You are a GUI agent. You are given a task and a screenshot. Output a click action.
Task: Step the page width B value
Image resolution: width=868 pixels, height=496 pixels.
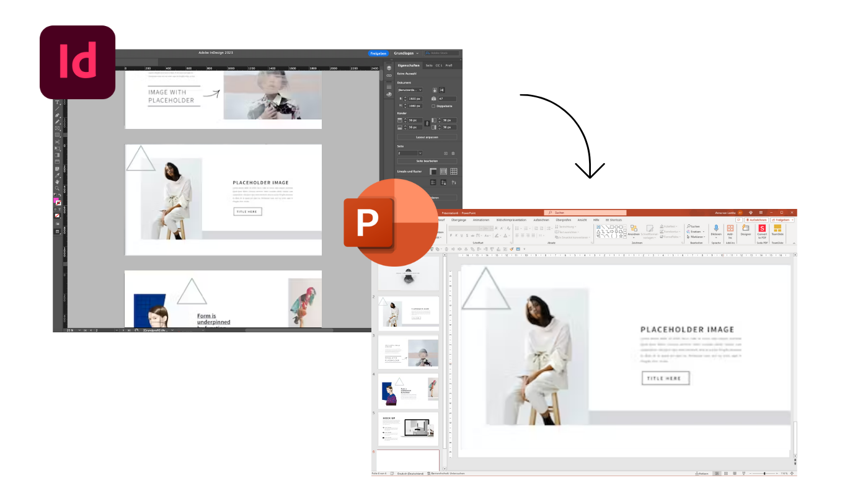point(405,99)
